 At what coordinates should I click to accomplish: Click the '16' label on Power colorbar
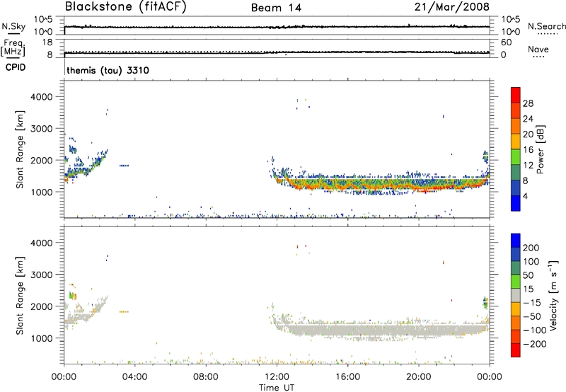(528, 150)
